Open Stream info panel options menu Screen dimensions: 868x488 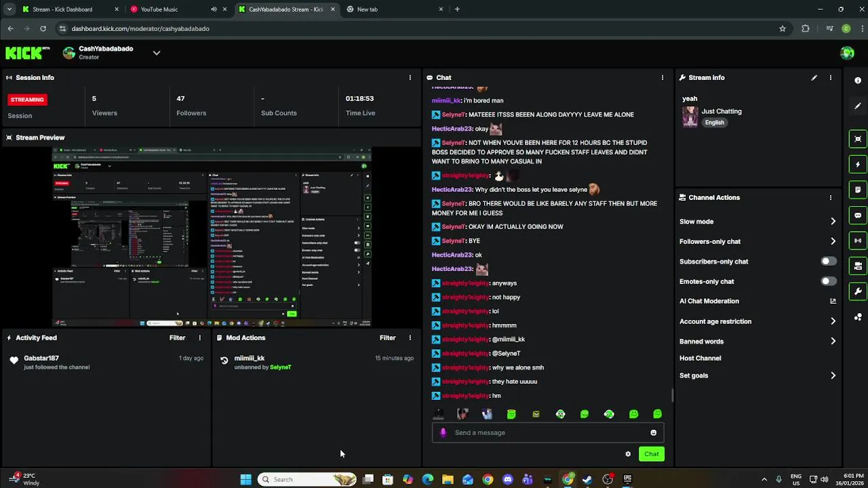(830, 77)
